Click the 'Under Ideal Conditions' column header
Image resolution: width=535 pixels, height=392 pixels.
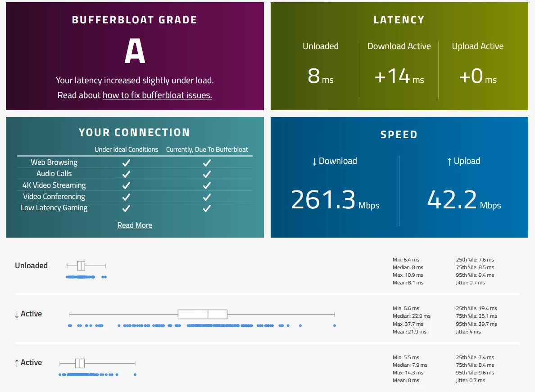(126, 149)
